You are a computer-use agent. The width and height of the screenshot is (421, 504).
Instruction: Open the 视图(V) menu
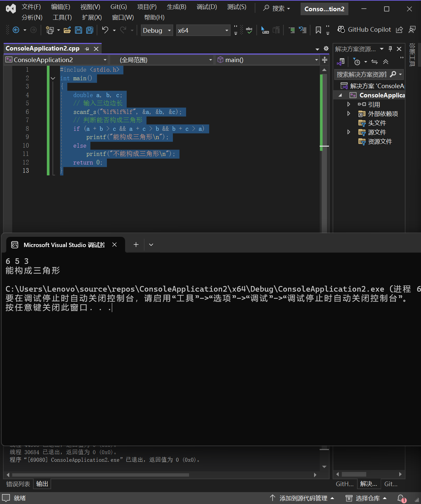click(x=90, y=7)
